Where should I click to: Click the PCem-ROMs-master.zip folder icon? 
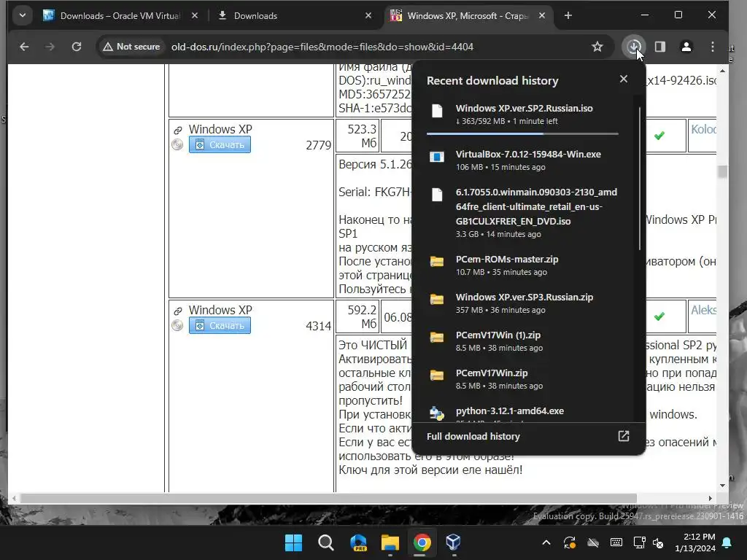[x=437, y=261]
